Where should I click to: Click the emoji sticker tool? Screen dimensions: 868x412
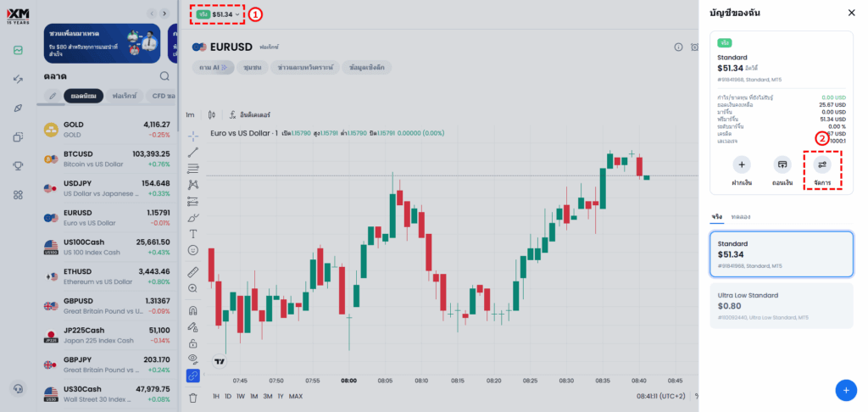point(193,251)
